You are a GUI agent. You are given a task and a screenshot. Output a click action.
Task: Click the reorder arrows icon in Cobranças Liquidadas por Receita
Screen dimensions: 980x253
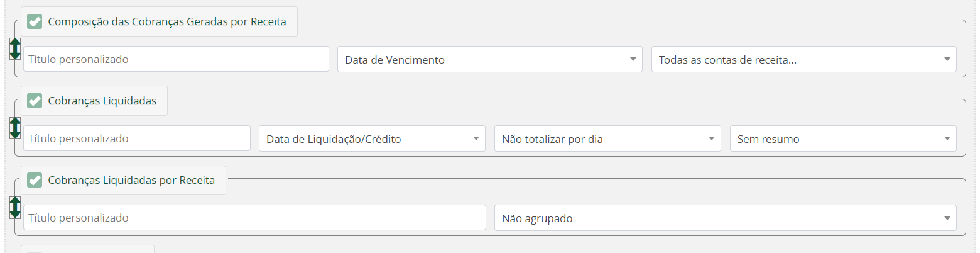(x=15, y=207)
